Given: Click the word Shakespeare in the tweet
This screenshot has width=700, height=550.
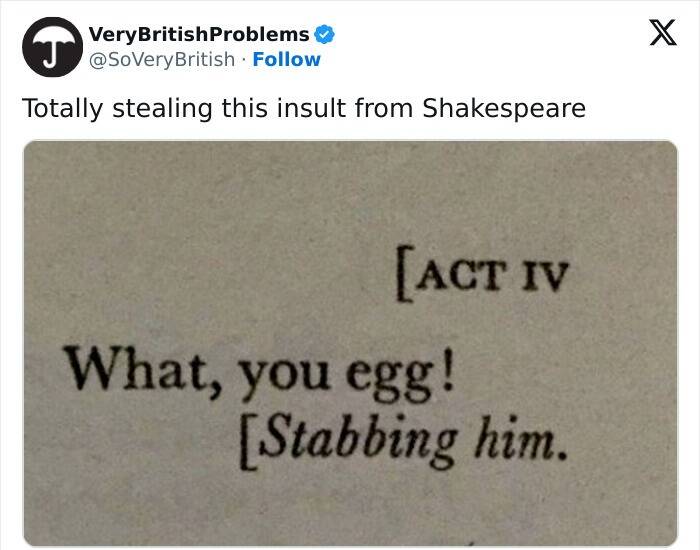Looking at the screenshot, I should [504, 108].
